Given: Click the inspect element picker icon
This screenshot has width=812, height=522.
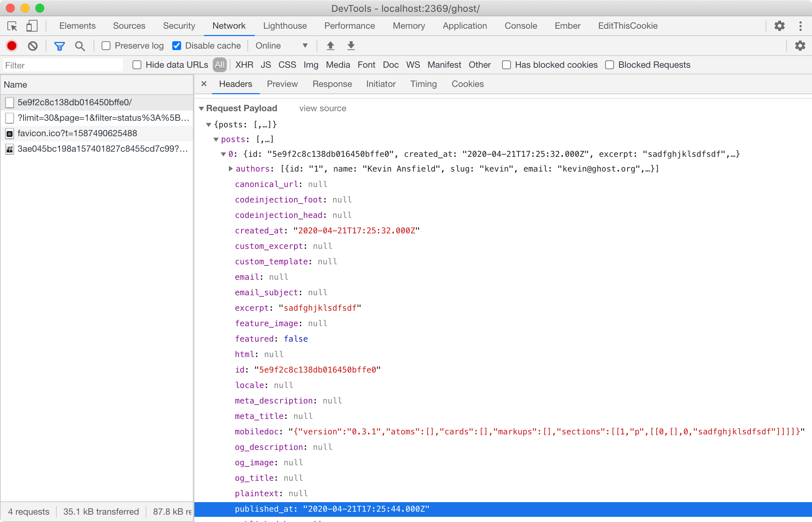Looking at the screenshot, I should [x=12, y=26].
